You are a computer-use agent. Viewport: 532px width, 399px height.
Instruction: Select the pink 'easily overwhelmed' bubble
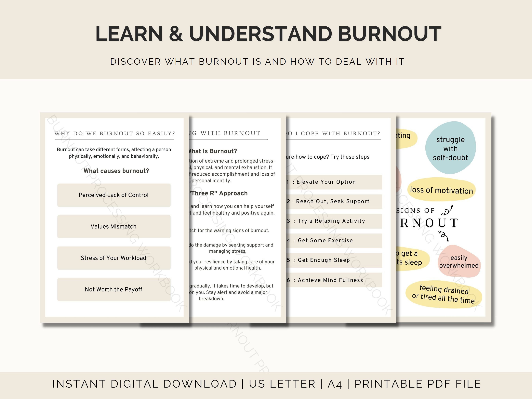point(459,262)
